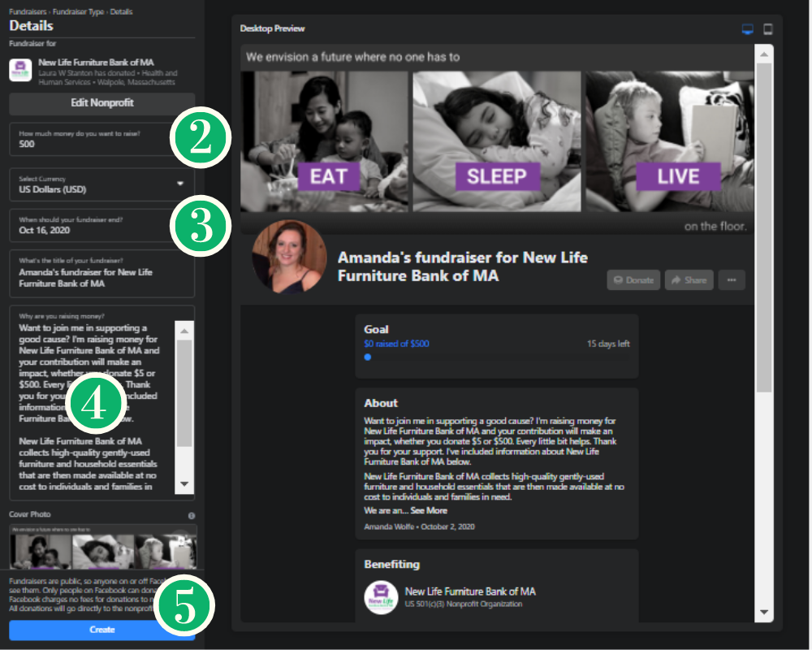Click Amanda's round profile photo
This screenshot has height=650, width=812.
289,257
